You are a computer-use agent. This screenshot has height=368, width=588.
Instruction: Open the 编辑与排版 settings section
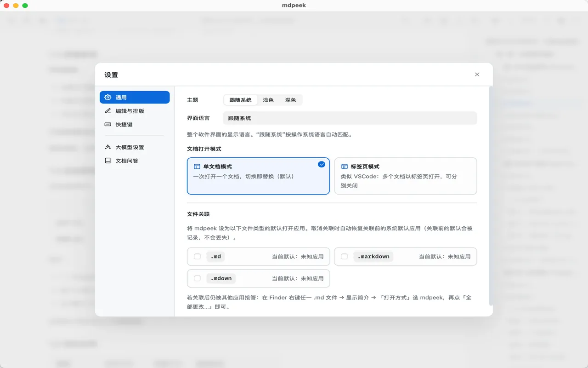(135, 111)
